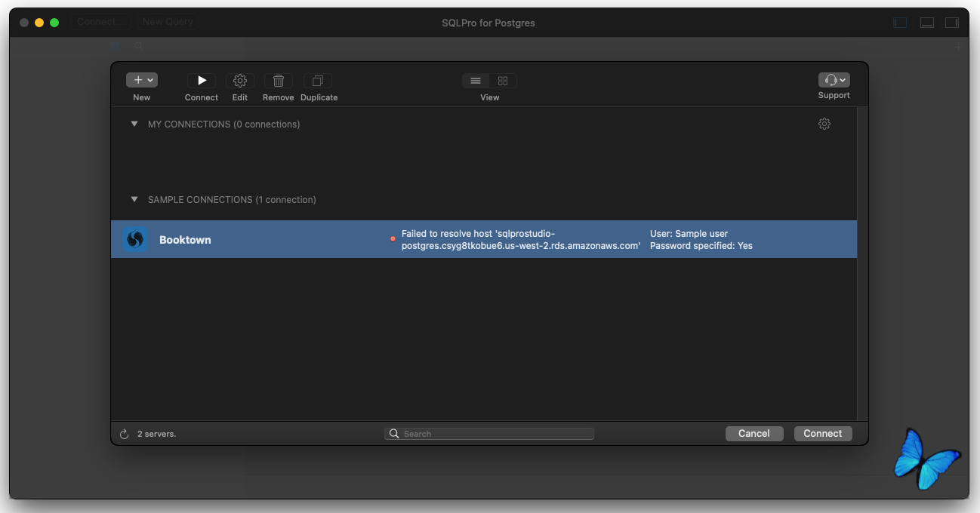Click the Booktown connection logo icon
Viewport: 980px width, 513px height.
tap(135, 239)
